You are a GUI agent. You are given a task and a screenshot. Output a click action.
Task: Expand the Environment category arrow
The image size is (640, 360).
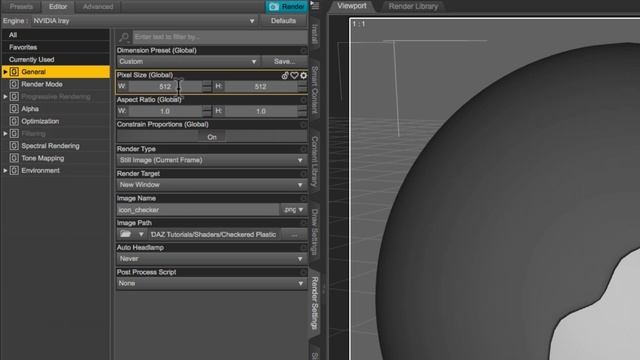click(x=5, y=170)
